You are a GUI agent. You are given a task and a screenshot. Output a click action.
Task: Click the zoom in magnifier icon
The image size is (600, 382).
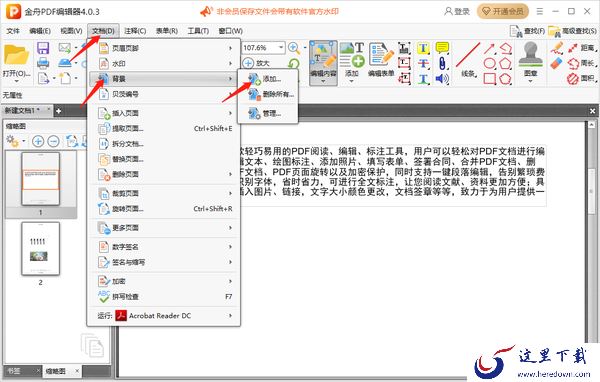294,48
